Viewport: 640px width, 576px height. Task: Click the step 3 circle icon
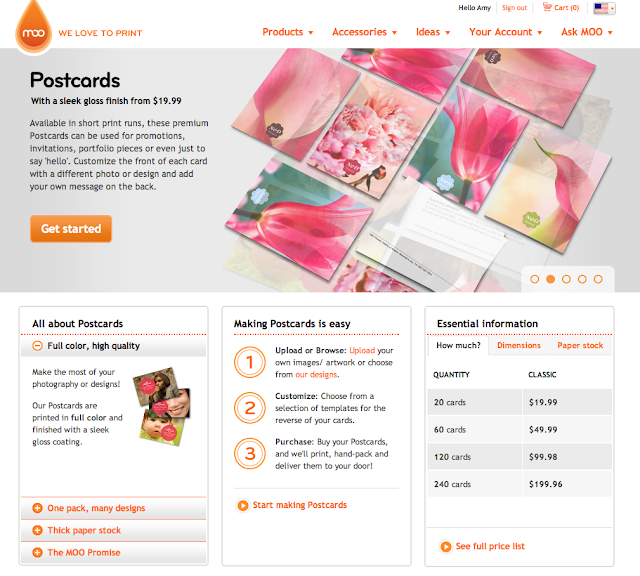coord(250,454)
